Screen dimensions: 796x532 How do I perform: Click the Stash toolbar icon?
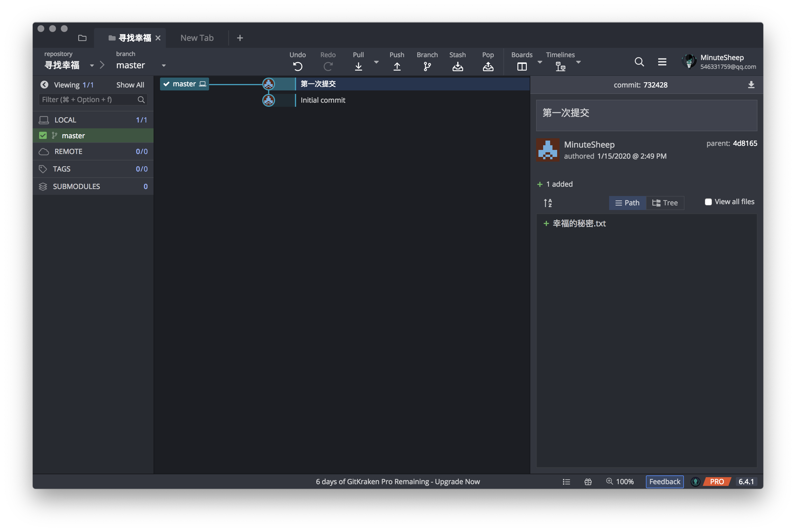click(458, 66)
